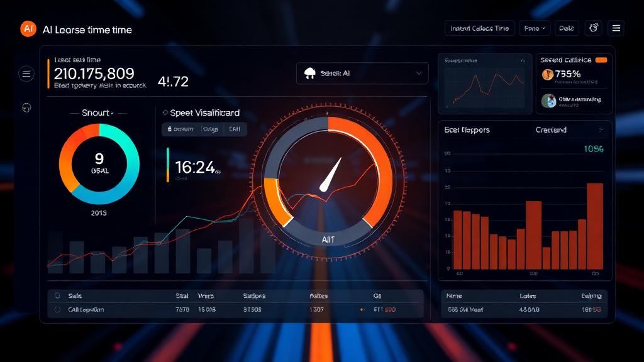The height and width of the screenshot is (362, 644).
Task: Click the 4!.72 value
Action: pos(173,81)
